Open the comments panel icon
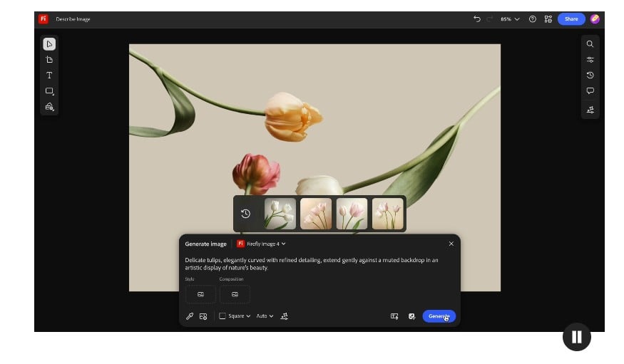 pyautogui.click(x=590, y=91)
